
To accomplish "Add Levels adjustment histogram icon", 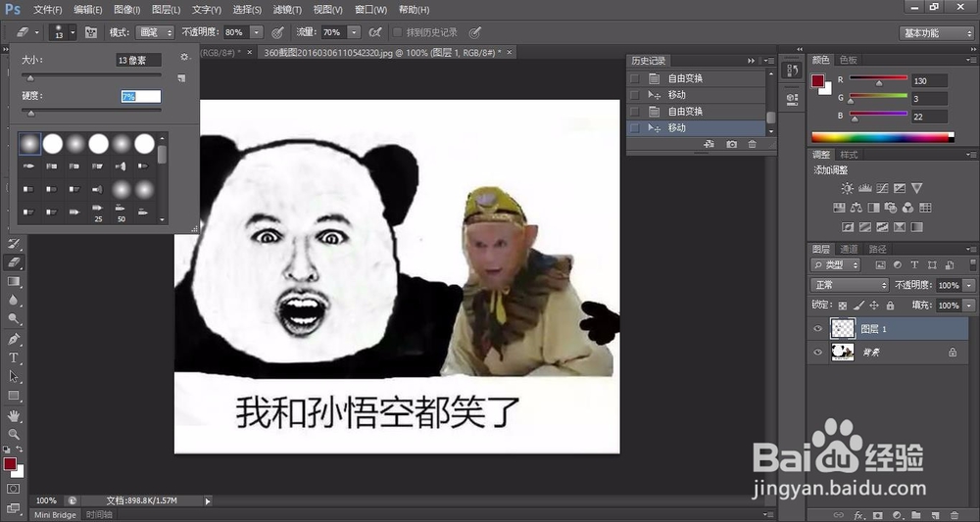I will pos(865,188).
